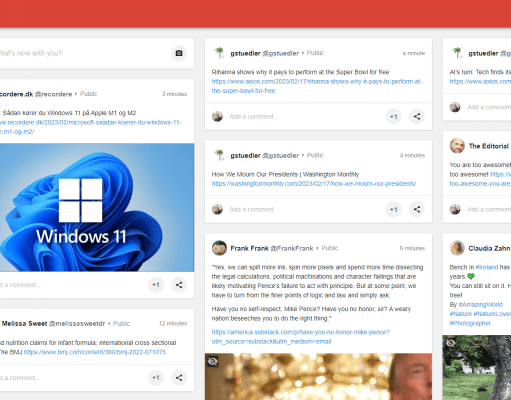This screenshot has width=511, height=400.
Task: Open the recordere.dk Windows 11 article link
Action: click(x=91, y=127)
